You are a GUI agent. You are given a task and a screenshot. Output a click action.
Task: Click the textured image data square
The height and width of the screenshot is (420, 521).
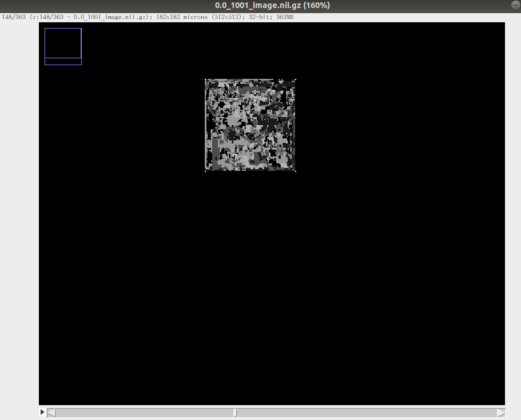[250, 125]
